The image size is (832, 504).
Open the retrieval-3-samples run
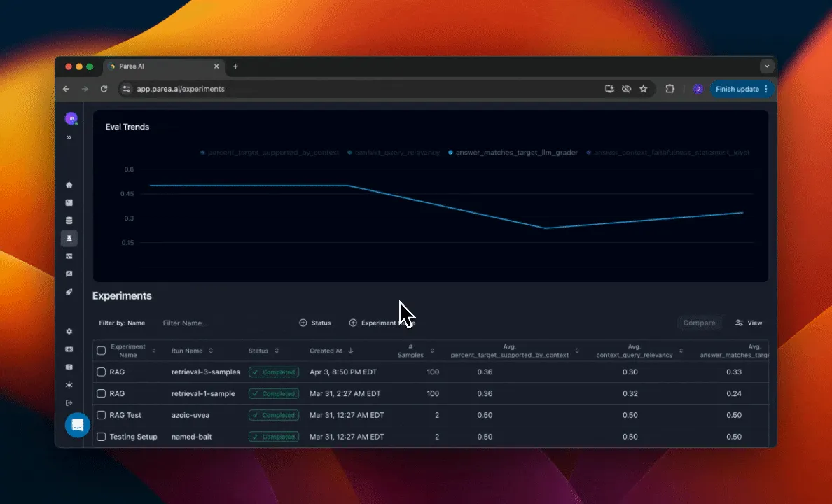click(205, 372)
